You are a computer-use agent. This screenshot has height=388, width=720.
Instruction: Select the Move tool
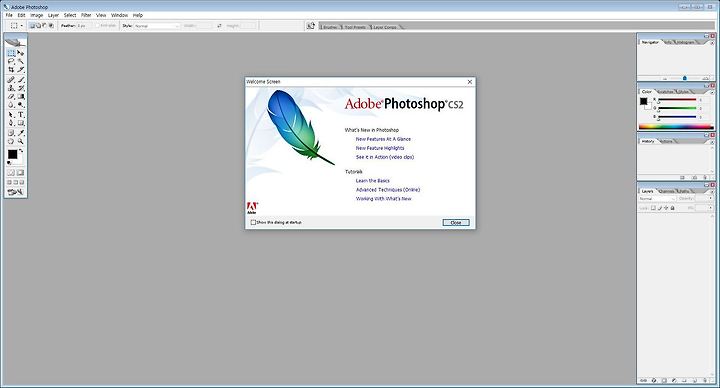point(20,53)
